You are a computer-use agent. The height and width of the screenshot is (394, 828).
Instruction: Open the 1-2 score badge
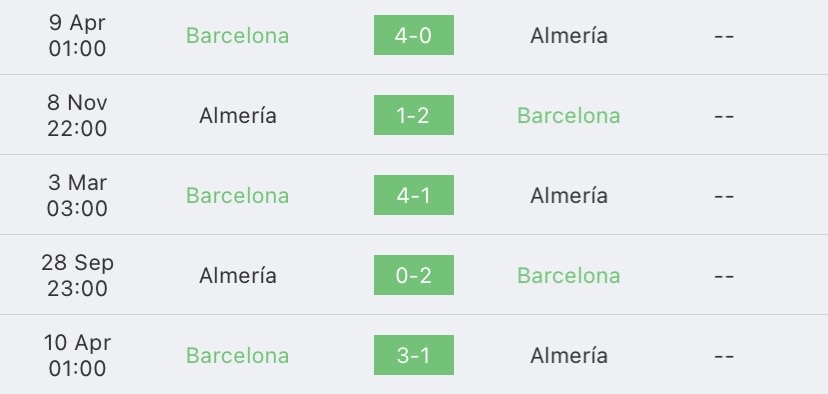413,115
